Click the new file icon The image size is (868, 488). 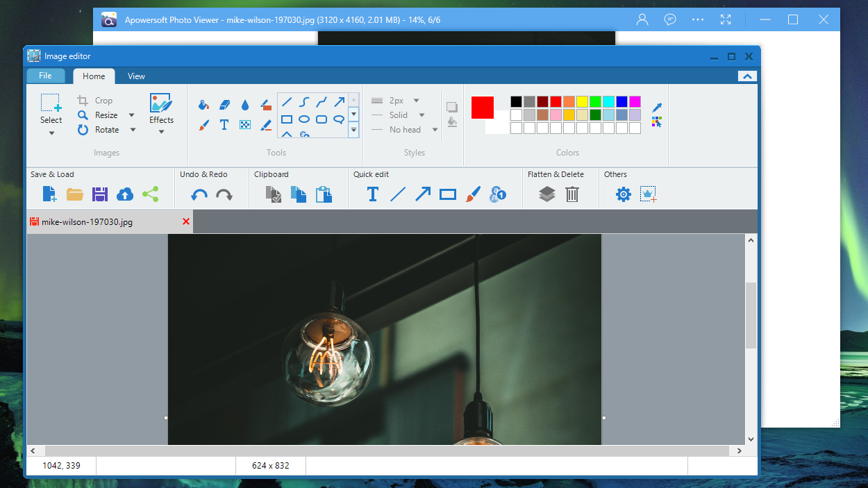click(x=50, y=194)
